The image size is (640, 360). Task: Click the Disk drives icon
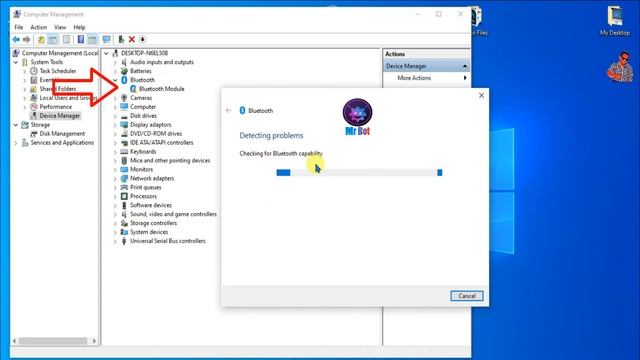point(124,116)
